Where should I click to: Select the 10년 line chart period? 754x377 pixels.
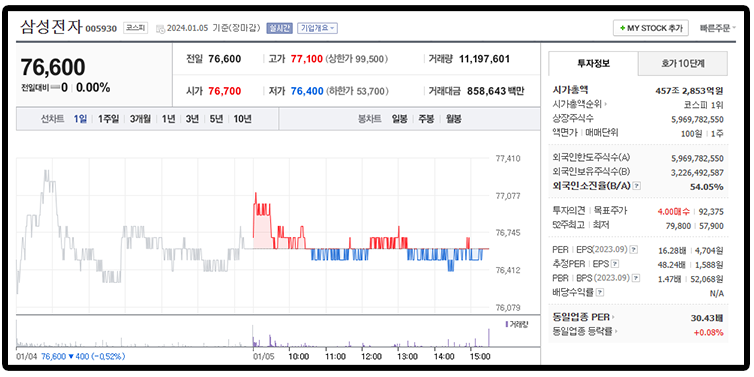pyautogui.click(x=242, y=119)
